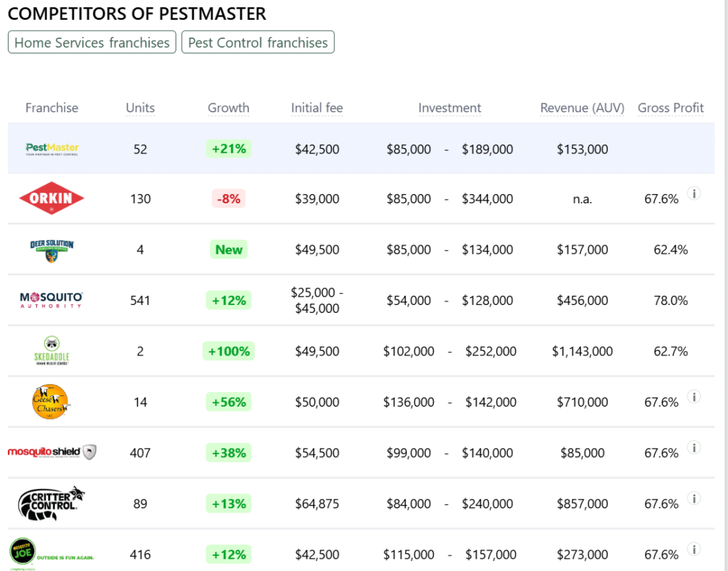Click the $39,000 initial fee
This screenshot has height=571, width=728.
tap(317, 198)
